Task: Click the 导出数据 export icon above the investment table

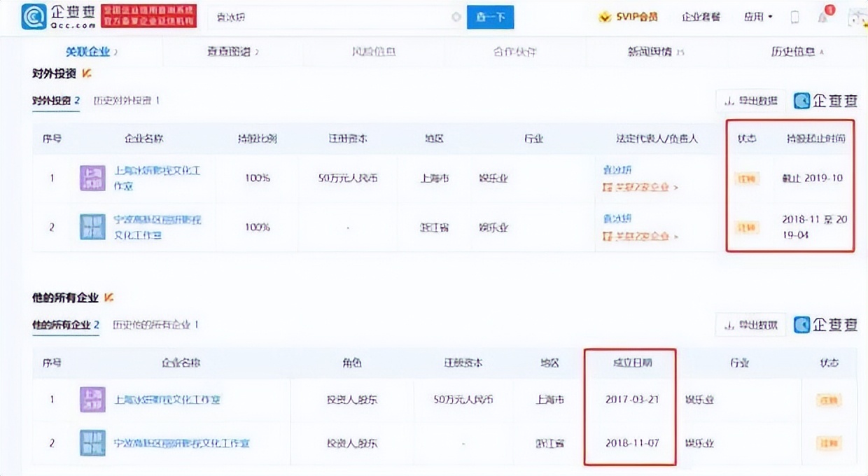Action: coord(749,100)
